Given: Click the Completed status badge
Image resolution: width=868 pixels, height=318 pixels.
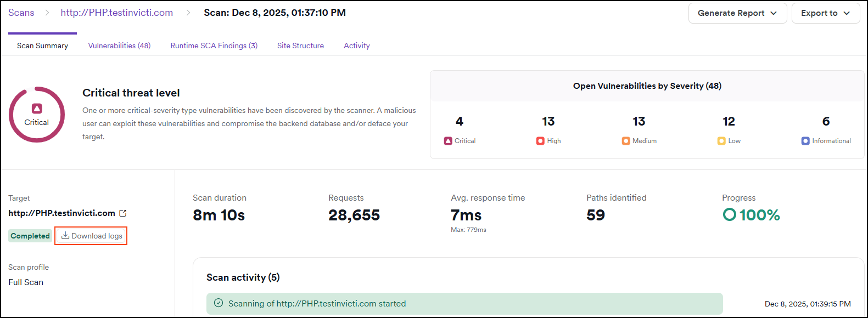Looking at the screenshot, I should tap(30, 236).
